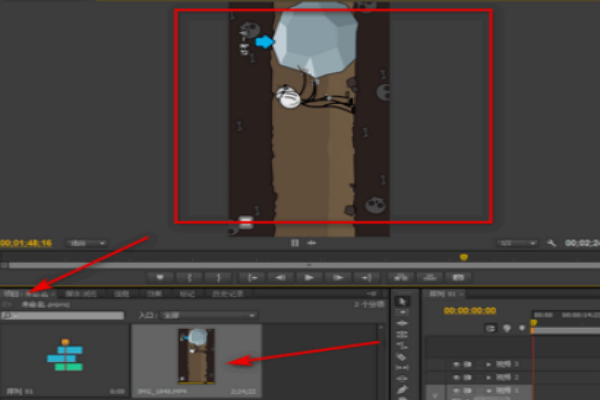Click the source monitor playhead marker
The height and width of the screenshot is (400, 600).
pos(463,257)
